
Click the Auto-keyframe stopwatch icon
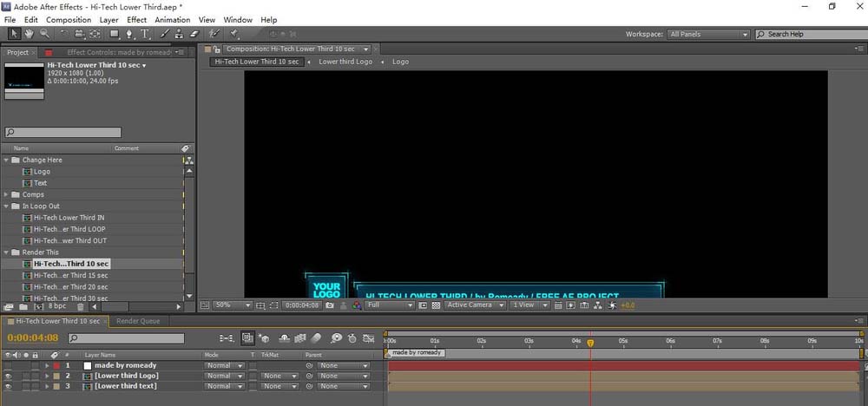click(352, 338)
